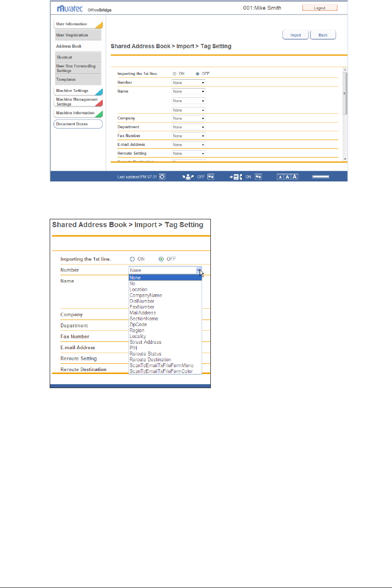The width and height of the screenshot is (392, 588).
Task: Click the user presence status icon
Action: (x=188, y=177)
